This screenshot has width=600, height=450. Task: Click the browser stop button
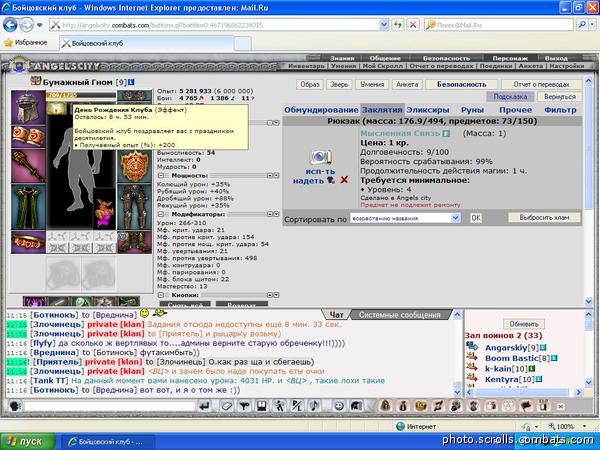[x=413, y=25]
